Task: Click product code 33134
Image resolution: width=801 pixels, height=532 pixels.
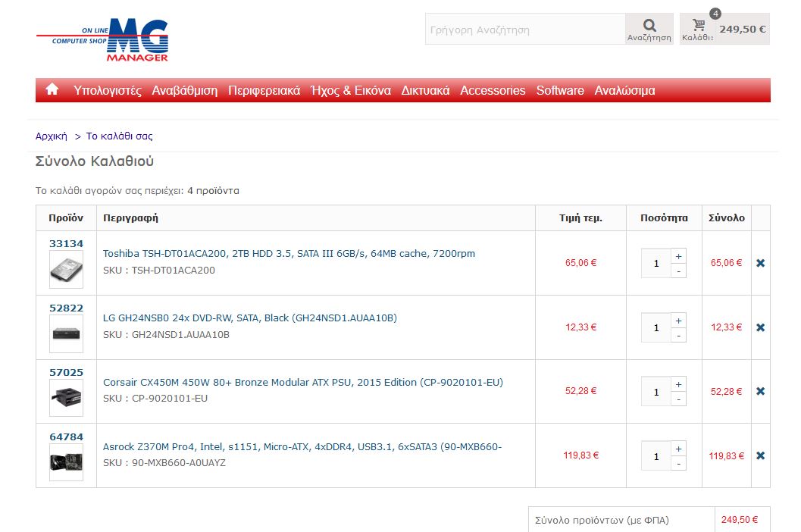Action: (66, 244)
